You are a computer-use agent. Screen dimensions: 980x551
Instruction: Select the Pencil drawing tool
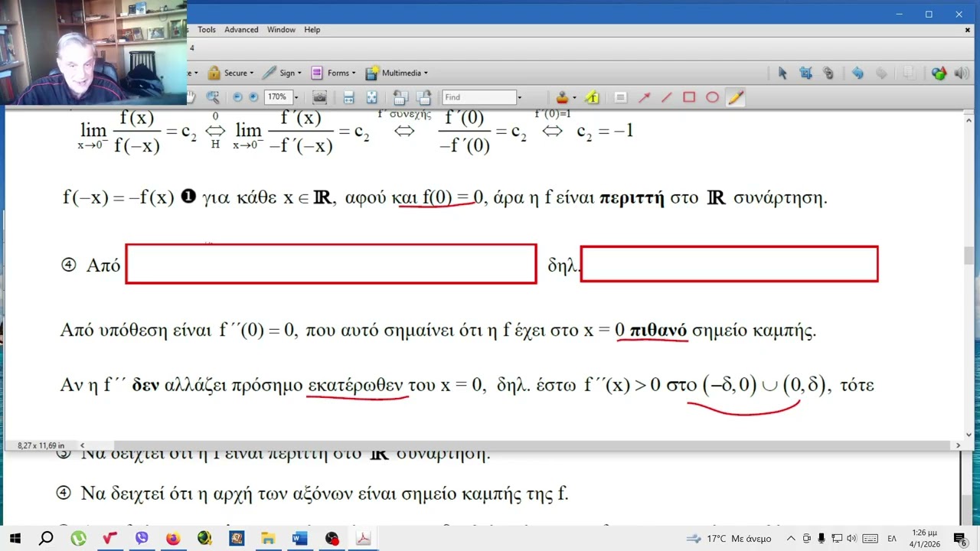pos(736,97)
